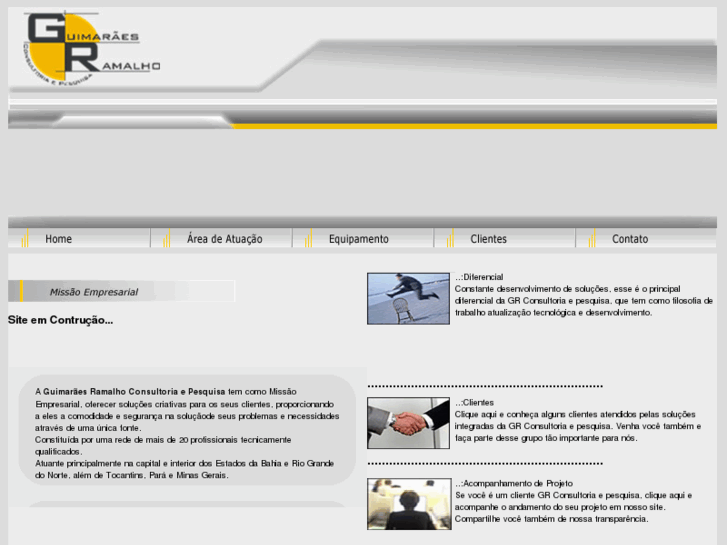The image size is (727, 545).
Task: Click yellow bars icon beside Contato
Action: pyautogui.click(x=592, y=238)
